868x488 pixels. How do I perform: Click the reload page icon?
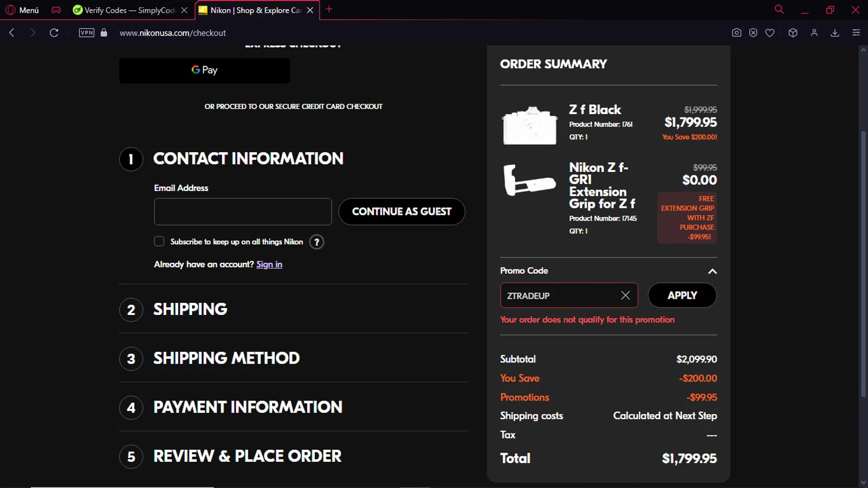coord(54,33)
